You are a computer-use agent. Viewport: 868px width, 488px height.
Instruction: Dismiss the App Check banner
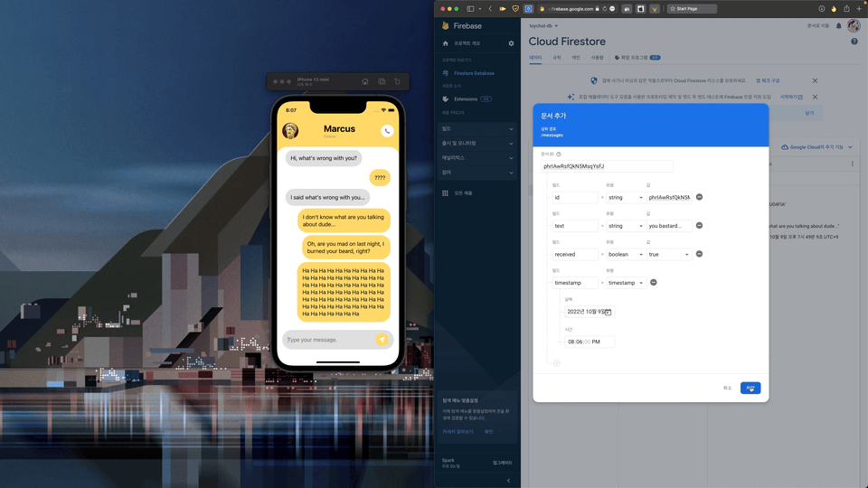pos(815,80)
